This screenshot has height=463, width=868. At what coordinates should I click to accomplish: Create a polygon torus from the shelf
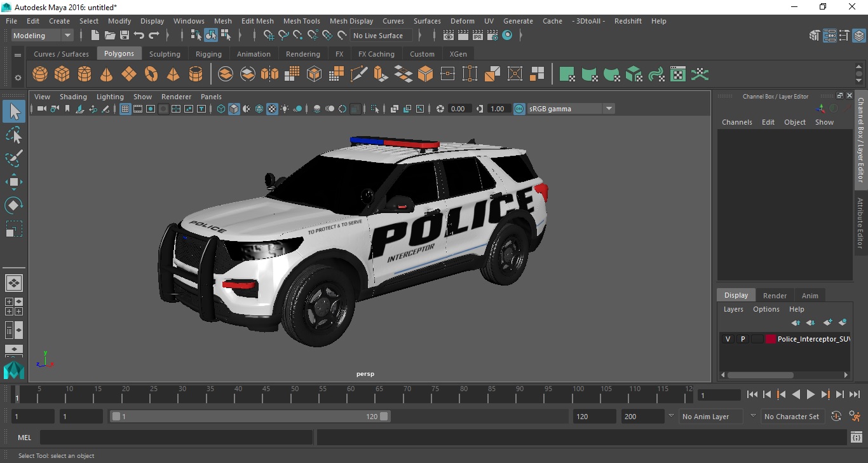151,74
